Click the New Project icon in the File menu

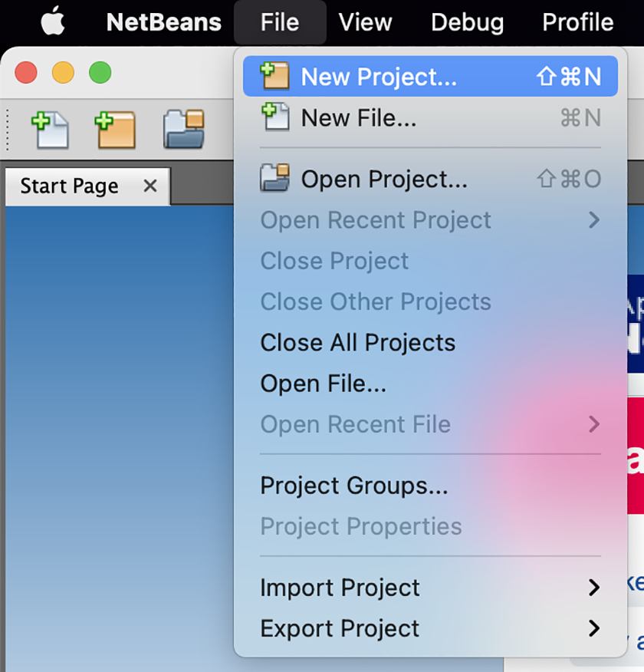point(276,76)
